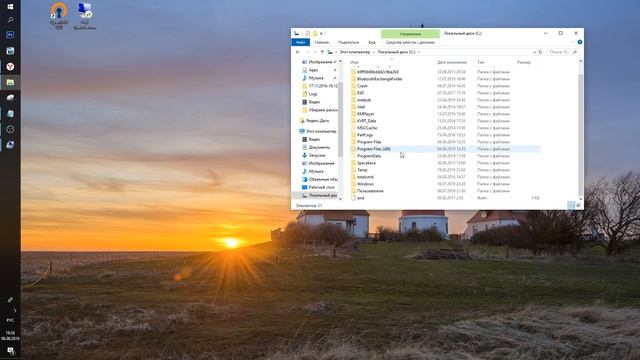Select Изображения pinned quick access item
The height and width of the screenshot is (360, 640).
coord(319,62)
